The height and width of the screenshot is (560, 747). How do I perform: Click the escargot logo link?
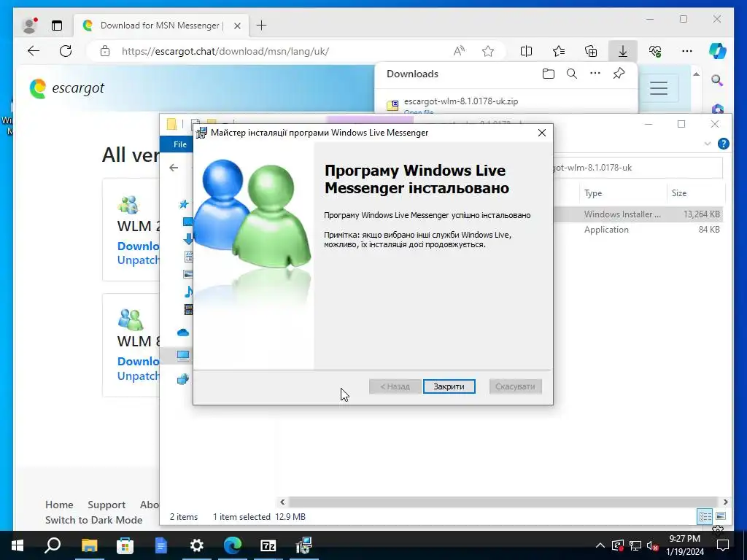coord(67,88)
